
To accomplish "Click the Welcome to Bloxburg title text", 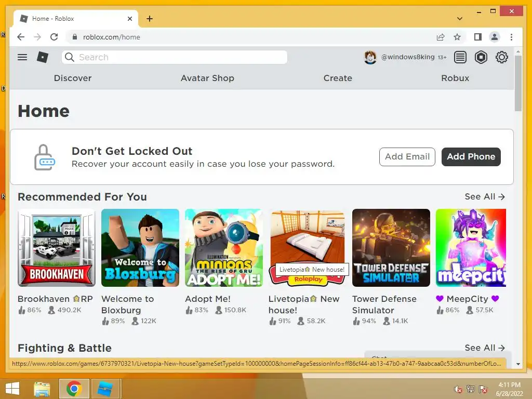I will 128,304.
